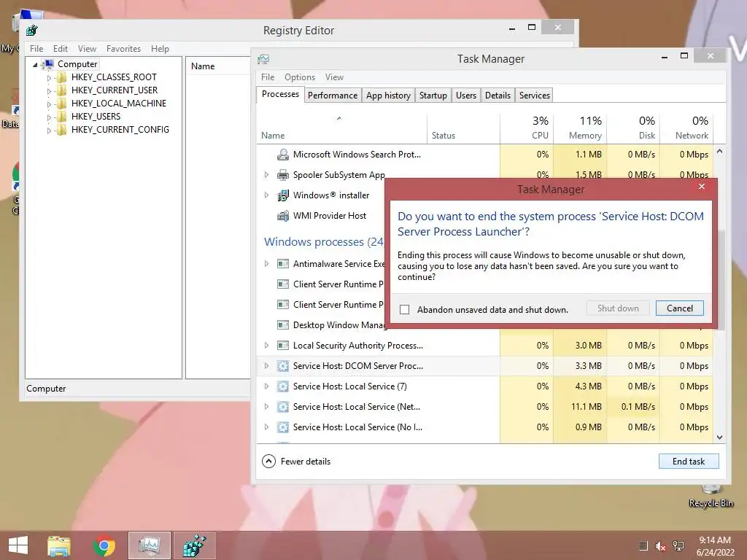Open the Performance tab
747x560 pixels.
pyautogui.click(x=333, y=96)
